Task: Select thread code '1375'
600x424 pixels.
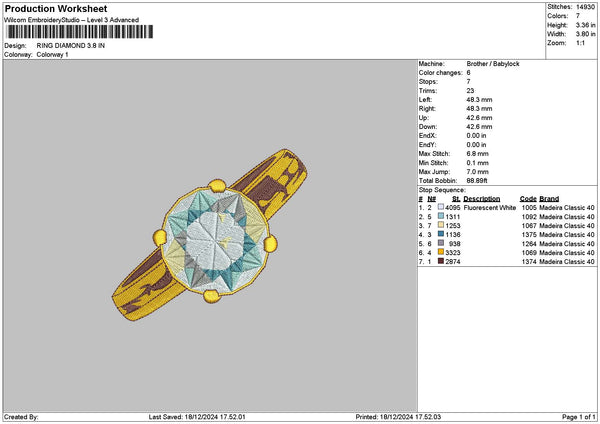Action: pyautogui.click(x=529, y=235)
